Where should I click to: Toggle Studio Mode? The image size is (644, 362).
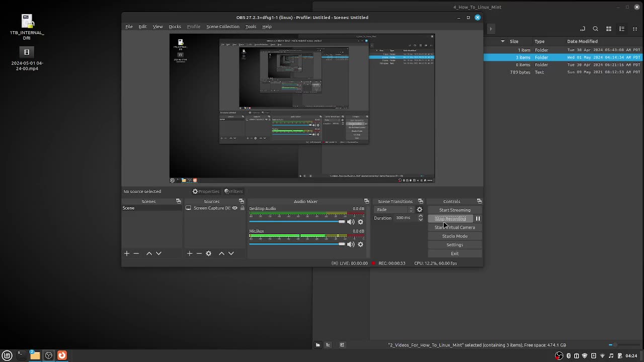pyautogui.click(x=455, y=236)
